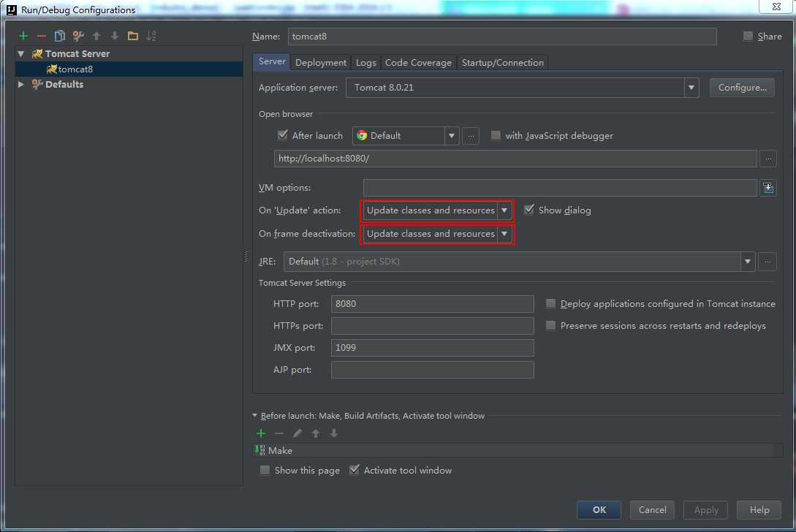Select the tomcat8 configuration in tree
Screen dimensions: 796x532
click(129, 69)
